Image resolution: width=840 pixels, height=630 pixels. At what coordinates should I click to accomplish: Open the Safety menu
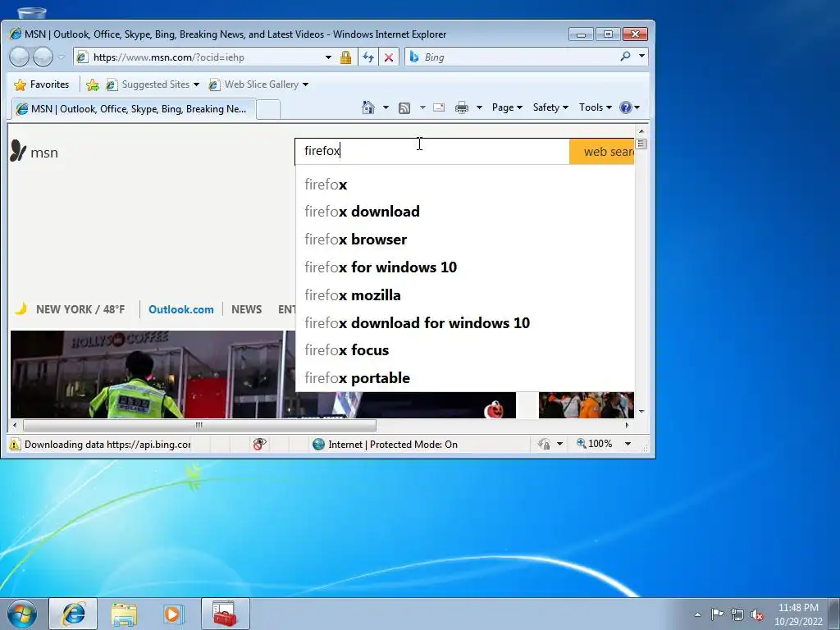coord(550,107)
